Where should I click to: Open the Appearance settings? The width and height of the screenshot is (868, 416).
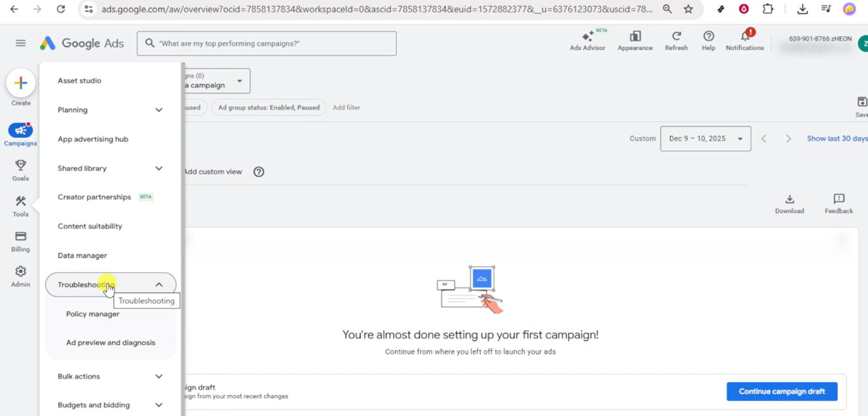click(x=635, y=40)
